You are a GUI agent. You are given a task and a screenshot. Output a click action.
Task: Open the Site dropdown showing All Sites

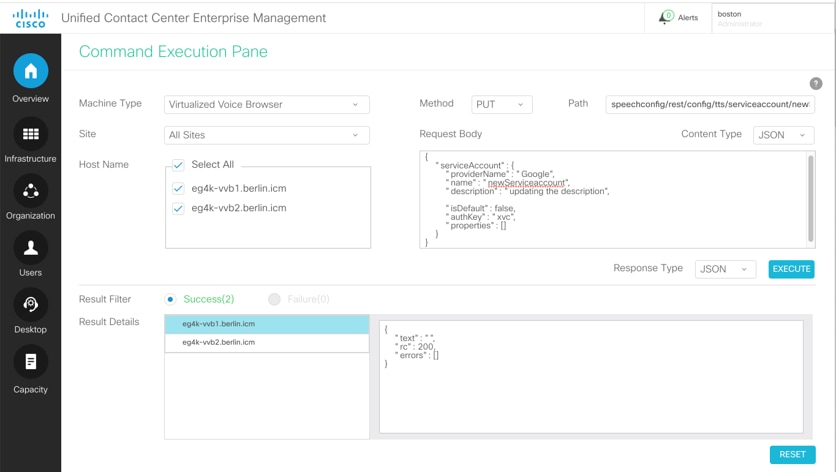[267, 135]
